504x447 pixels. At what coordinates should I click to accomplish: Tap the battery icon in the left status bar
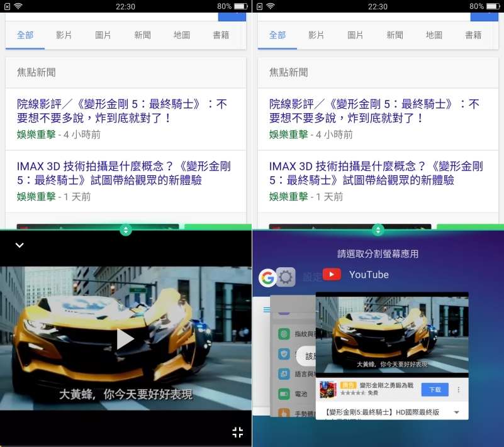(x=240, y=6)
